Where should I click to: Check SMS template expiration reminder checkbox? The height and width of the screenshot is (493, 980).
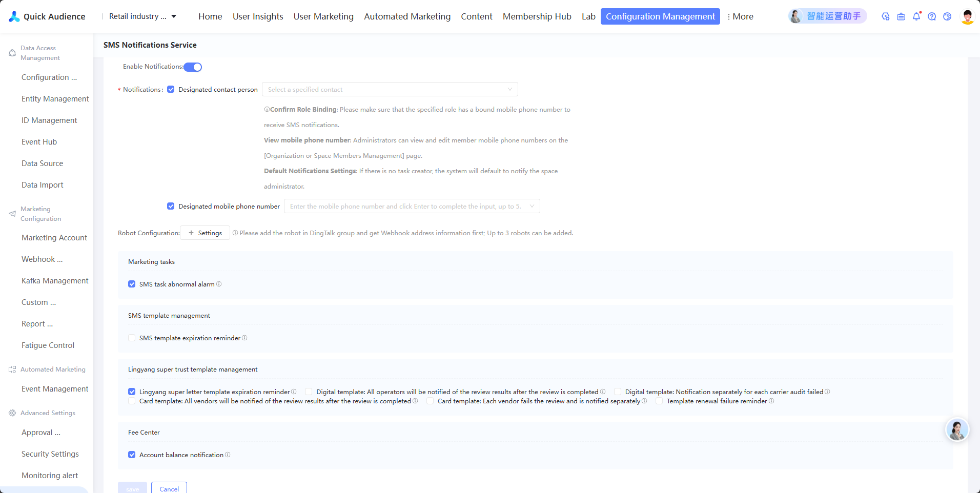pos(132,338)
